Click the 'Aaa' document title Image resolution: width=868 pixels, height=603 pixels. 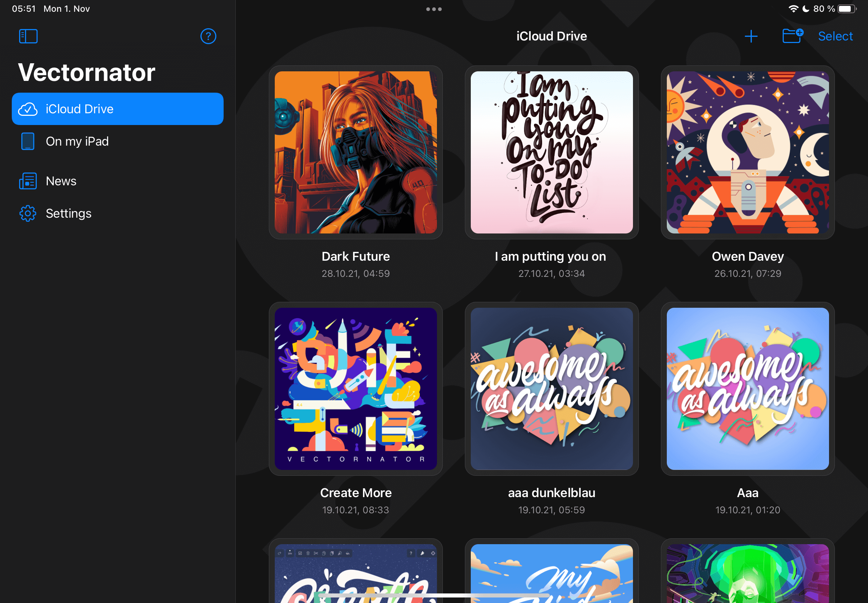click(x=747, y=493)
